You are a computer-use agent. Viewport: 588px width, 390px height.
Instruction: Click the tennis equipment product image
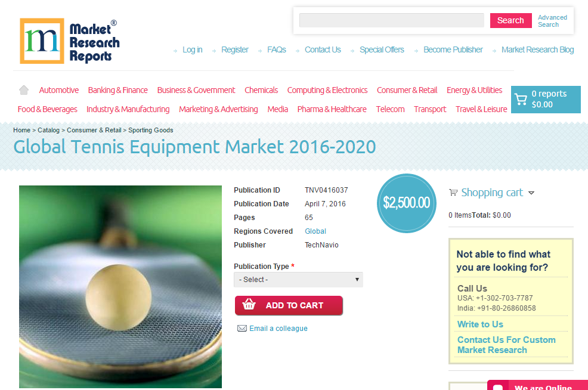tap(120, 287)
